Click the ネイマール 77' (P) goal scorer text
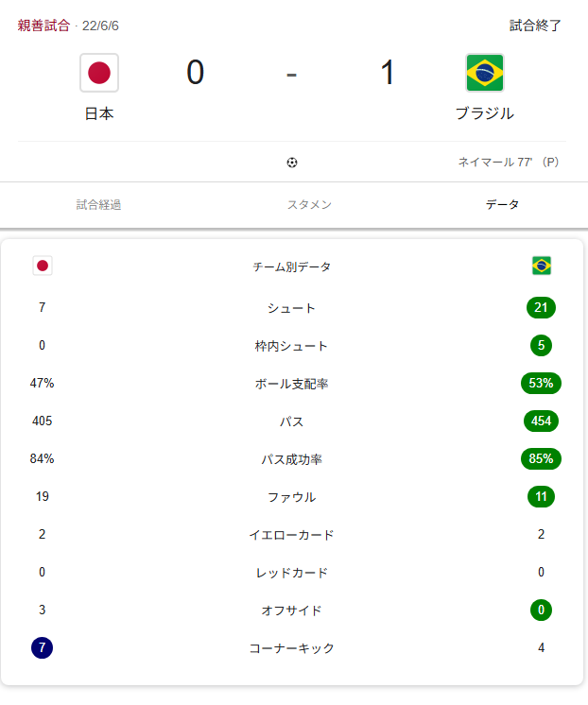Viewport: 588px width, 705px height. (508, 163)
